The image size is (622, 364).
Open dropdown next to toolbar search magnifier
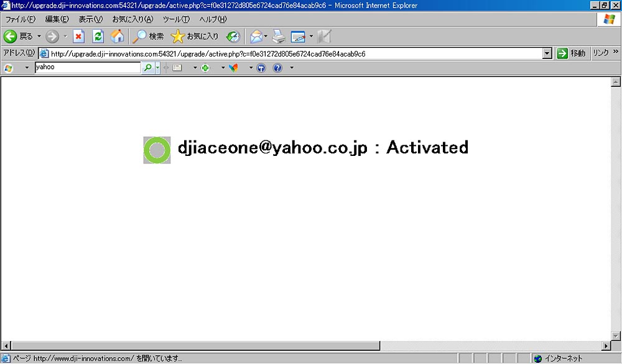158,68
